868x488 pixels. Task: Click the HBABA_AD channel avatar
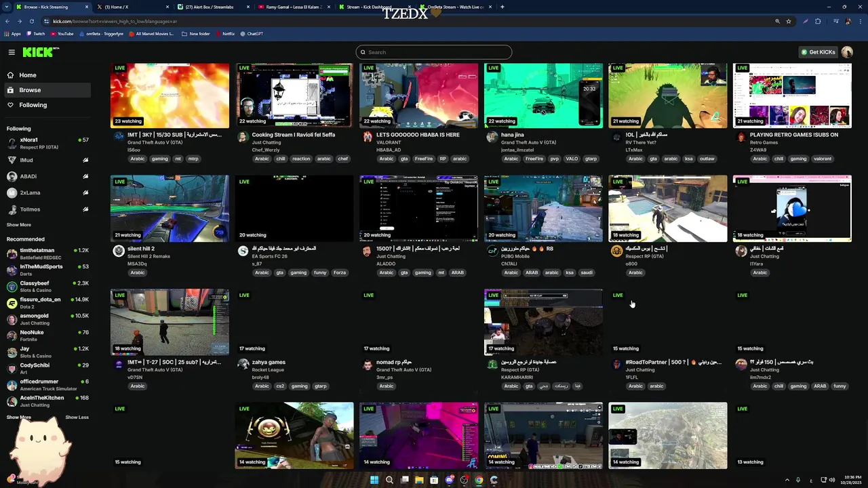click(x=368, y=137)
